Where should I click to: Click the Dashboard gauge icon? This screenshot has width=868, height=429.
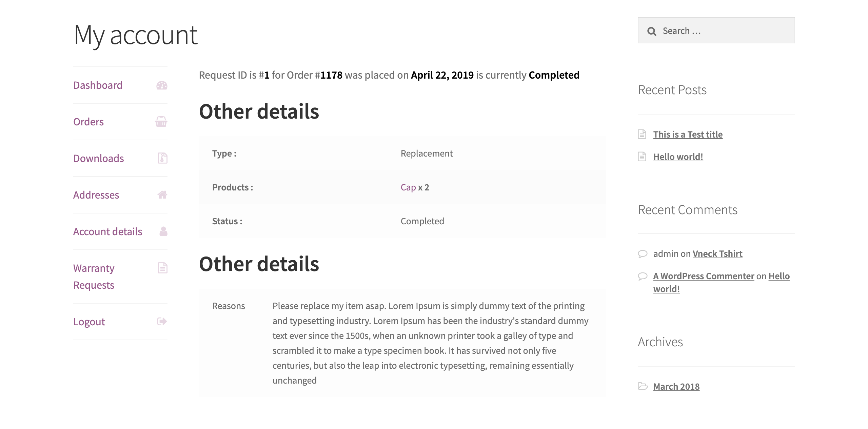coord(162,85)
